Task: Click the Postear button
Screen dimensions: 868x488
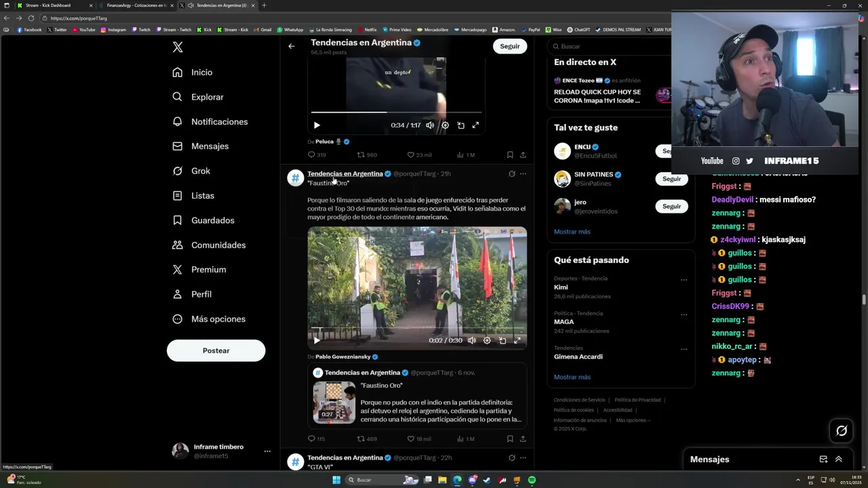Action: pyautogui.click(x=216, y=350)
